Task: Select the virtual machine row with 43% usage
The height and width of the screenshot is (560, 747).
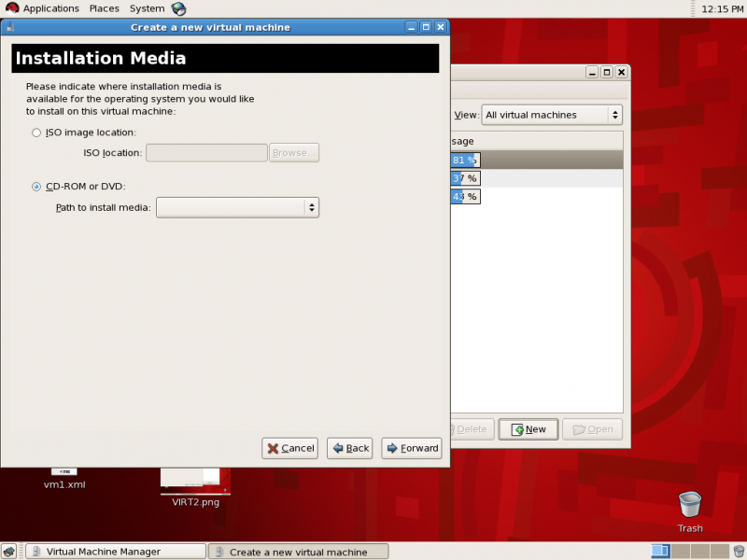Action: pos(536,196)
